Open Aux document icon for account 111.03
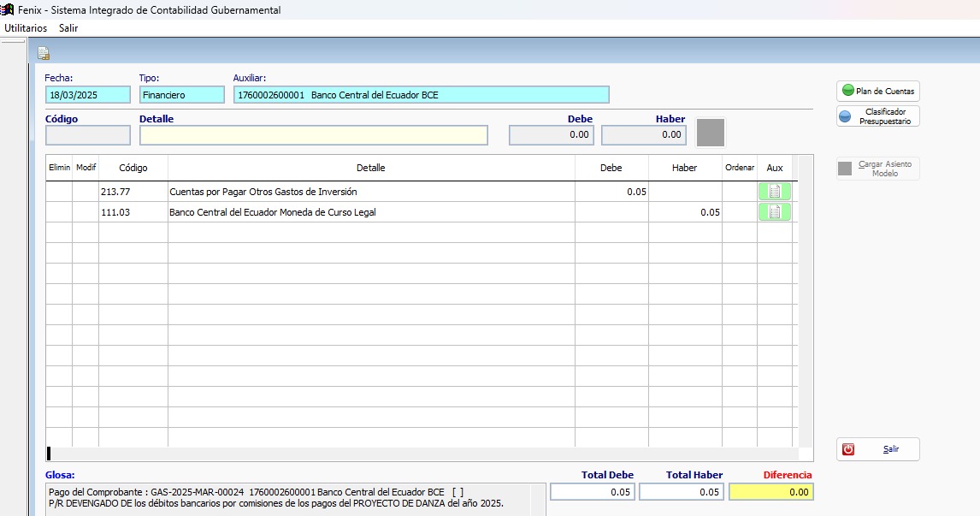This screenshot has height=516, width=980. tap(774, 212)
